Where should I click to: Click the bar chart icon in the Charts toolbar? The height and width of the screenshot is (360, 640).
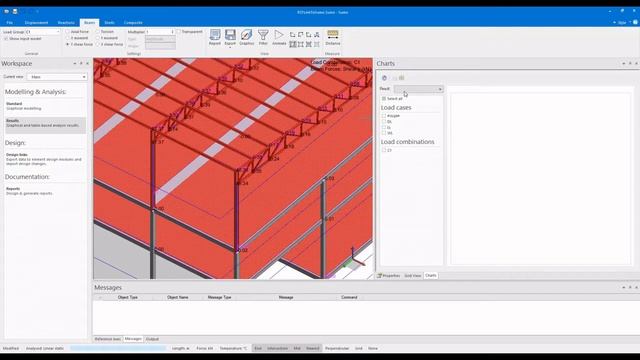402,78
